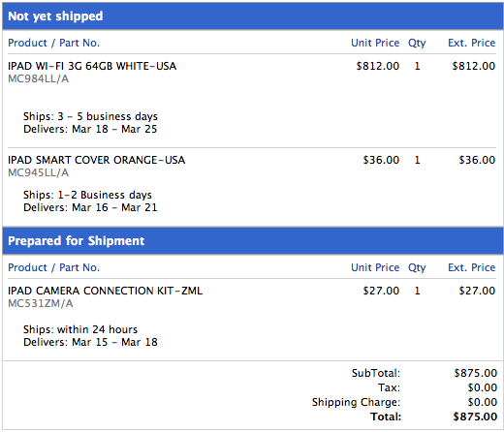This screenshot has height=432, width=504.
Task: Click the $812.00 unit price value
Action: pos(378,66)
